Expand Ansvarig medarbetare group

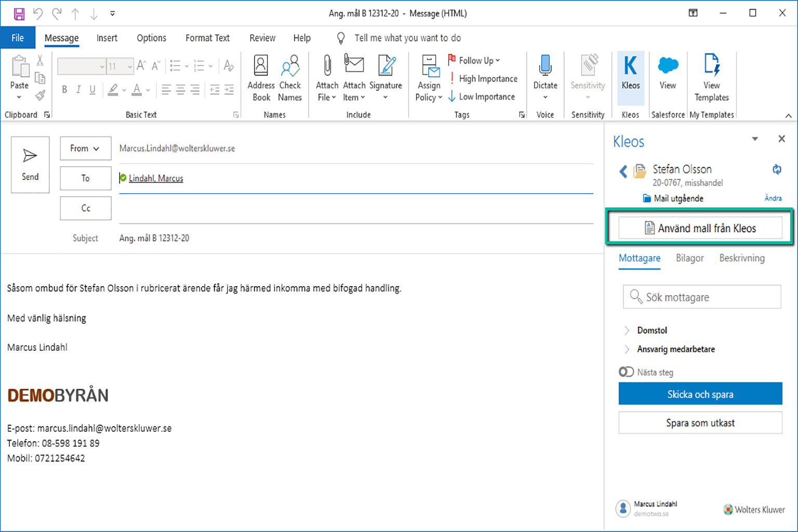click(x=627, y=349)
